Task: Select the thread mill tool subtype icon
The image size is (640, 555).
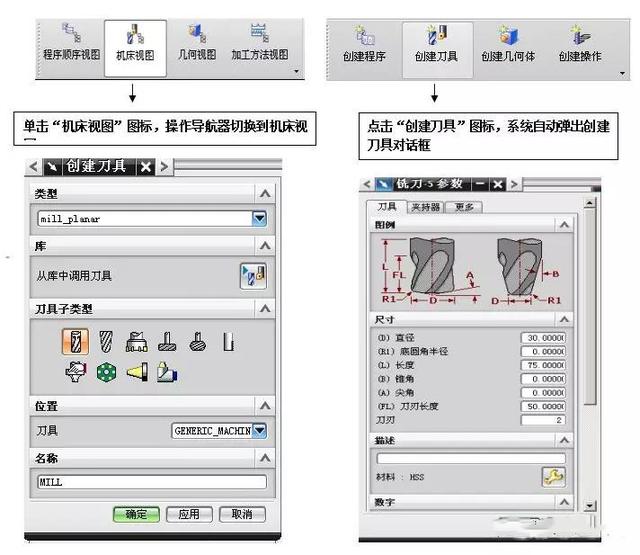Action: 76,372
